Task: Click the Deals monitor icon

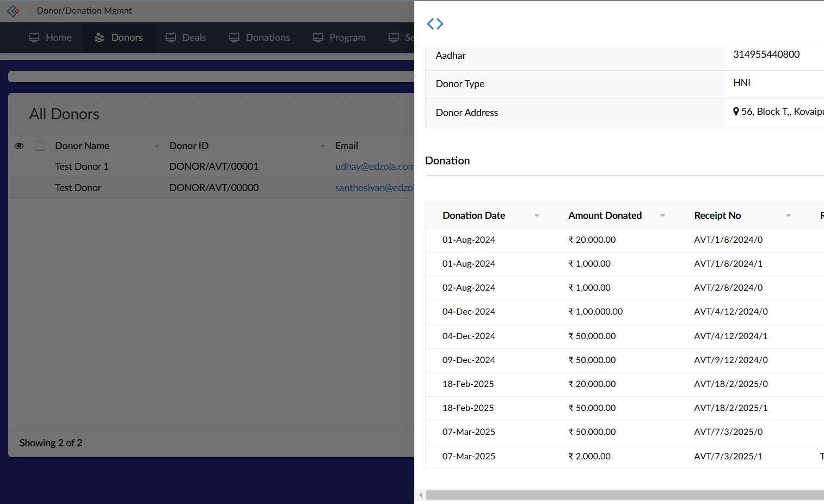Action: click(171, 38)
